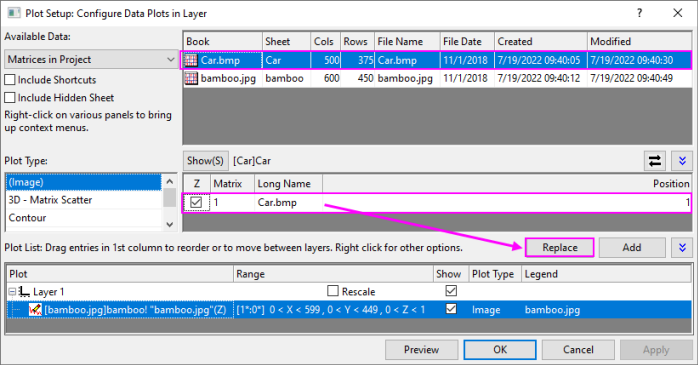Enable Include Hidden Sheet checkbox
Viewport: 698px width, 365px height.
coord(10,97)
